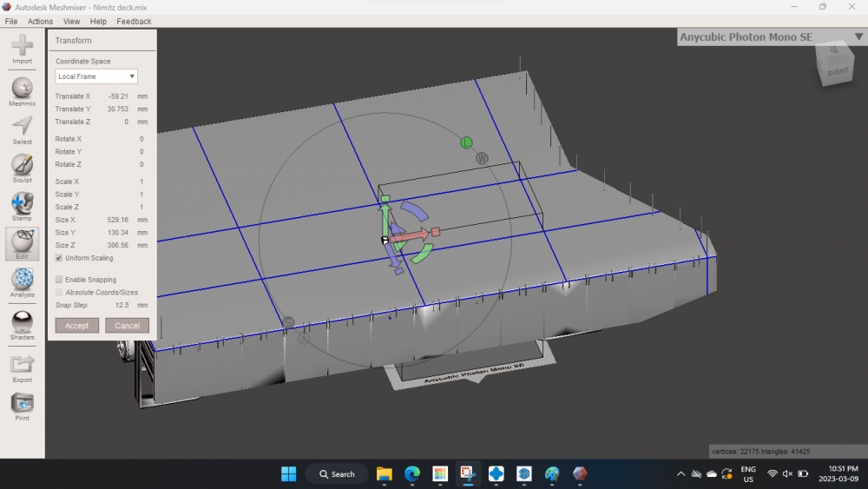Open the File menu
Viewport: 868px width, 489px height.
point(11,22)
